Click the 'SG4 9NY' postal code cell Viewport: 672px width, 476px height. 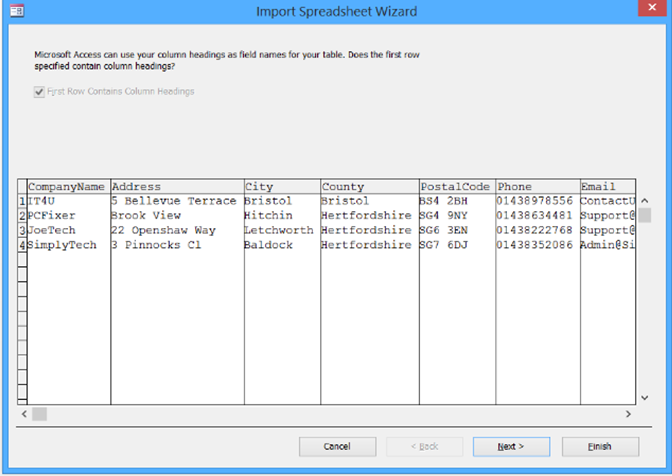pos(457,216)
